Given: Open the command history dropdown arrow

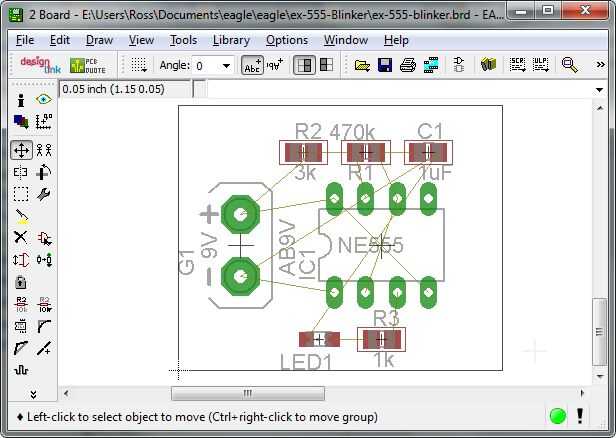Looking at the screenshot, I should point(599,90).
